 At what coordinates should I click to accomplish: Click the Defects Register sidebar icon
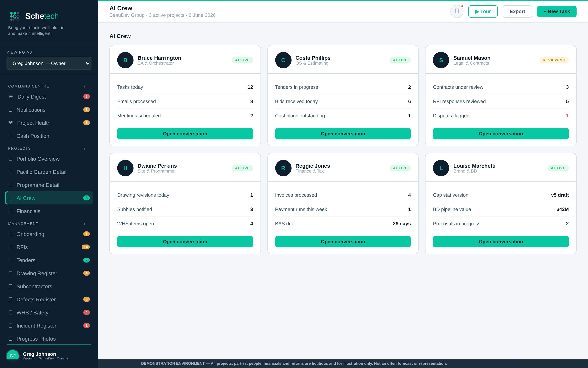coord(10,299)
